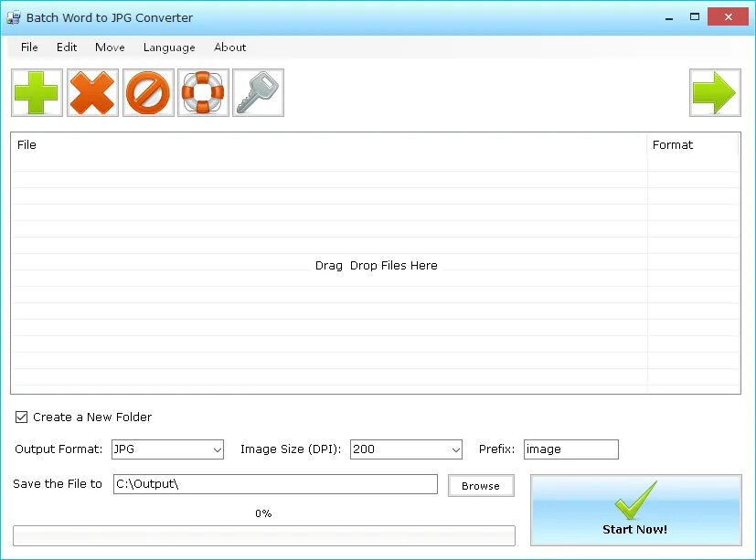Click the Save the File to path field
The width and height of the screenshot is (756, 560).
(275, 484)
